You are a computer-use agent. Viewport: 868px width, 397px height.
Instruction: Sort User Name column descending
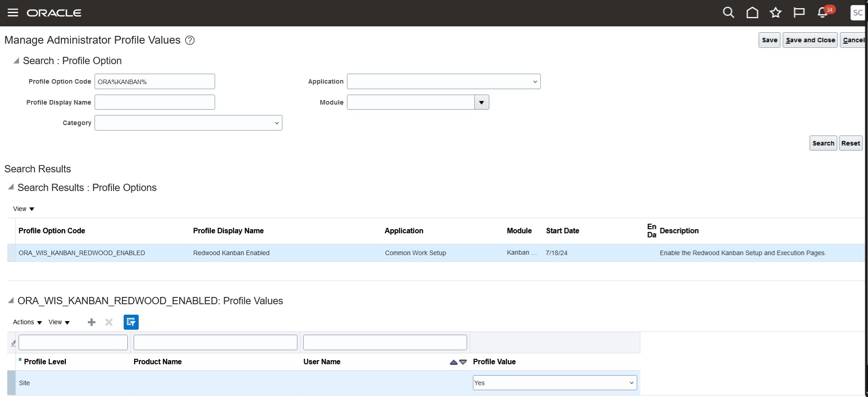463,362
